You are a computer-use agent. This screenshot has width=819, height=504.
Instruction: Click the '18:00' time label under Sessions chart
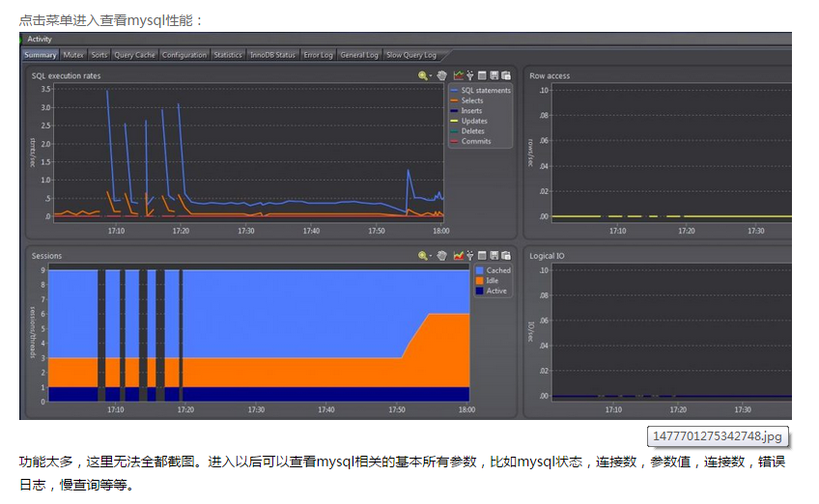coord(466,410)
